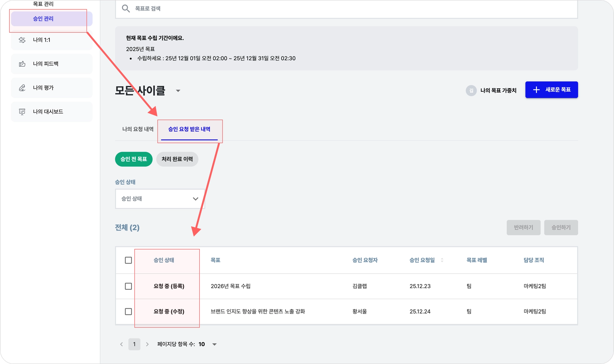Show 처리 완료 이력 list
614x364 pixels.
[177, 159]
